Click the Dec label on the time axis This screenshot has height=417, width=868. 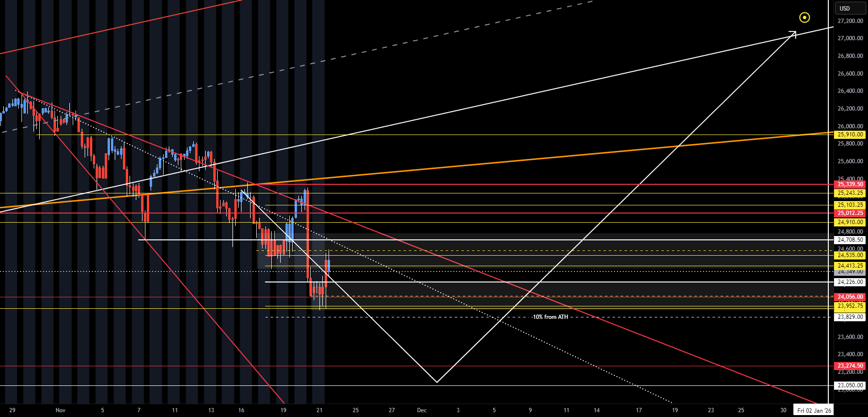pos(422,410)
